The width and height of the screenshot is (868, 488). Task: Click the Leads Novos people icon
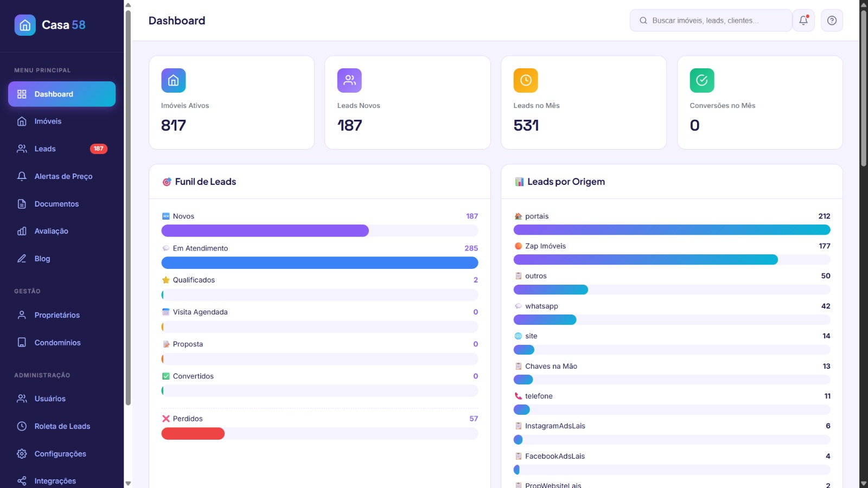tap(349, 81)
